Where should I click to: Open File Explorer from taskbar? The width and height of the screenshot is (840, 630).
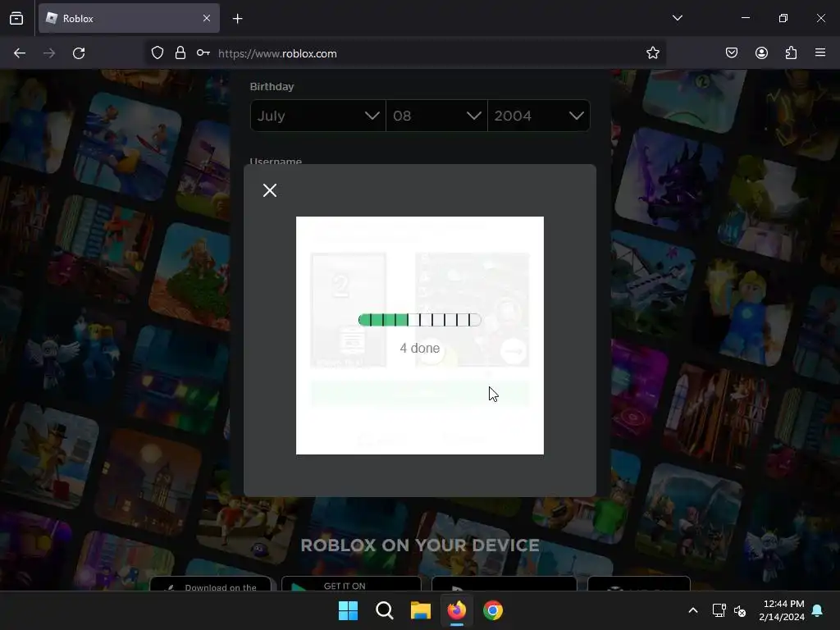click(x=421, y=610)
